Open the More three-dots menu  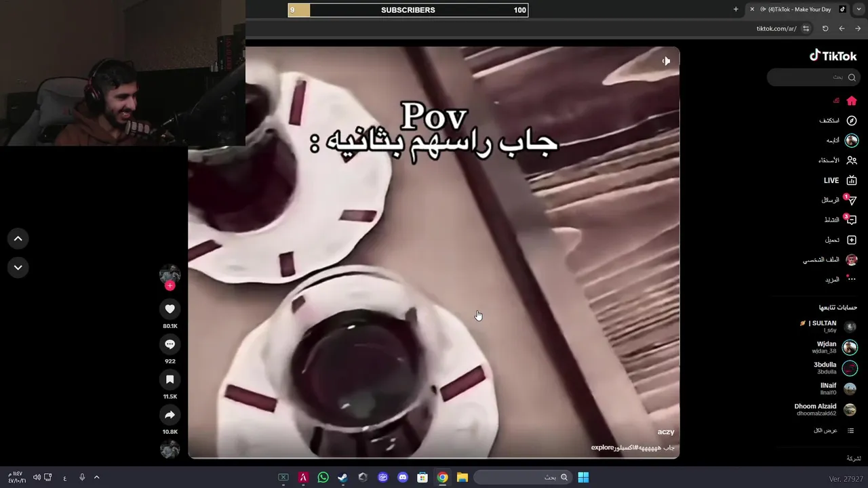(x=852, y=279)
